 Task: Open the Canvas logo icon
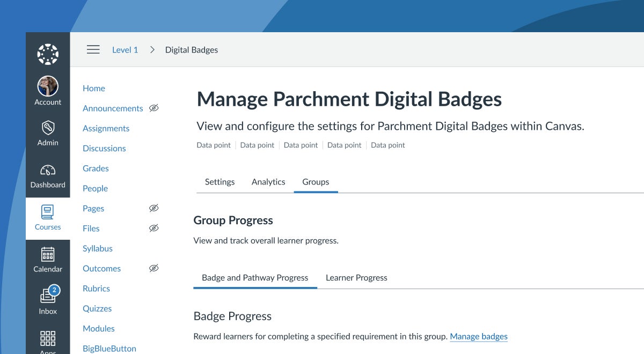pos(48,54)
